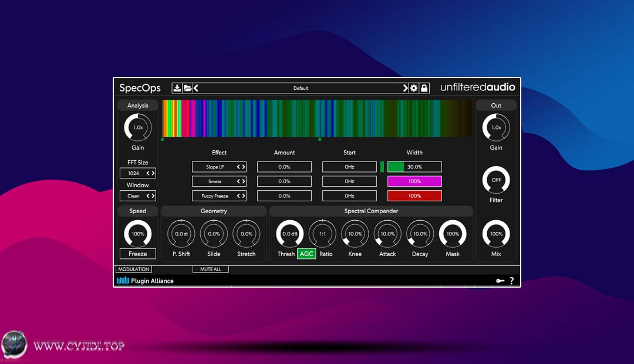Open the settings gear icon
634x364 pixels.
pos(414,87)
